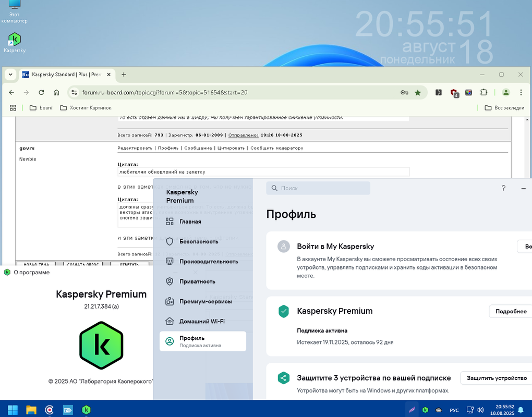This screenshot has height=417, width=532.
Task: Reload the ru-board forum page
Action: tap(41, 93)
